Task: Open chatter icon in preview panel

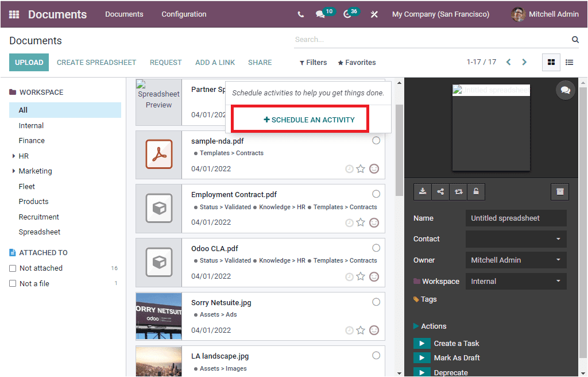Action: [x=565, y=90]
